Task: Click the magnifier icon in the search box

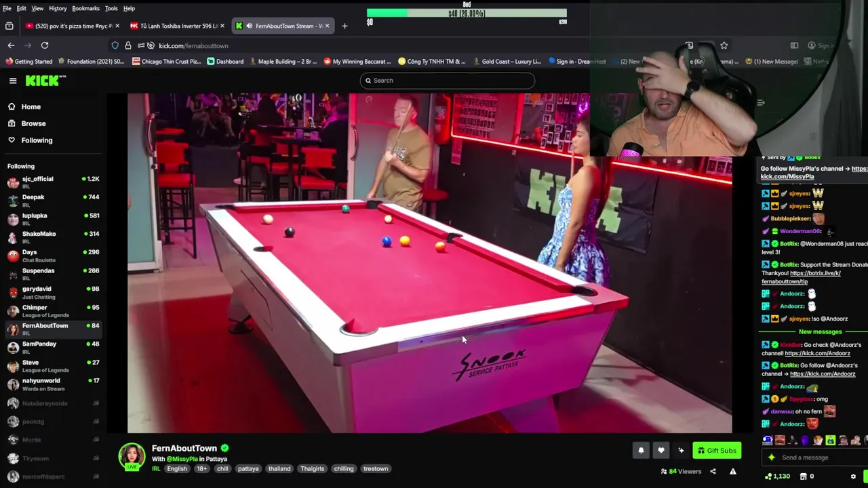Action: (368, 81)
